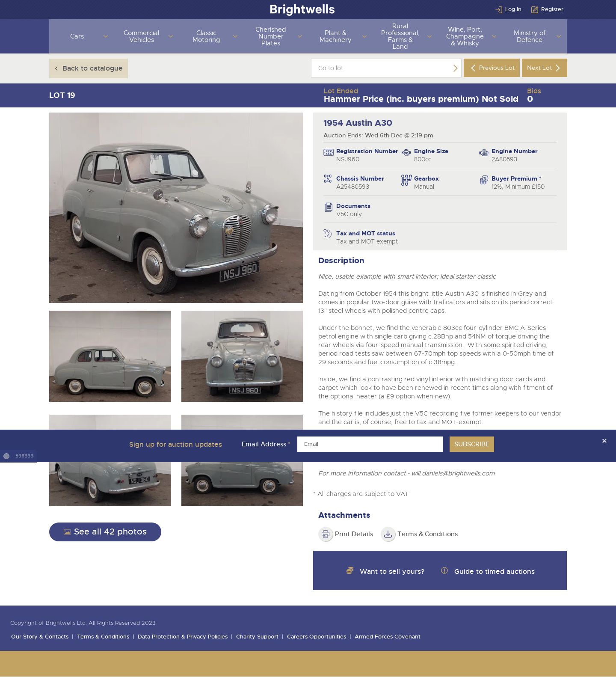Click the Brightwells logo
The width and height of the screenshot is (616, 677).
(x=302, y=9)
